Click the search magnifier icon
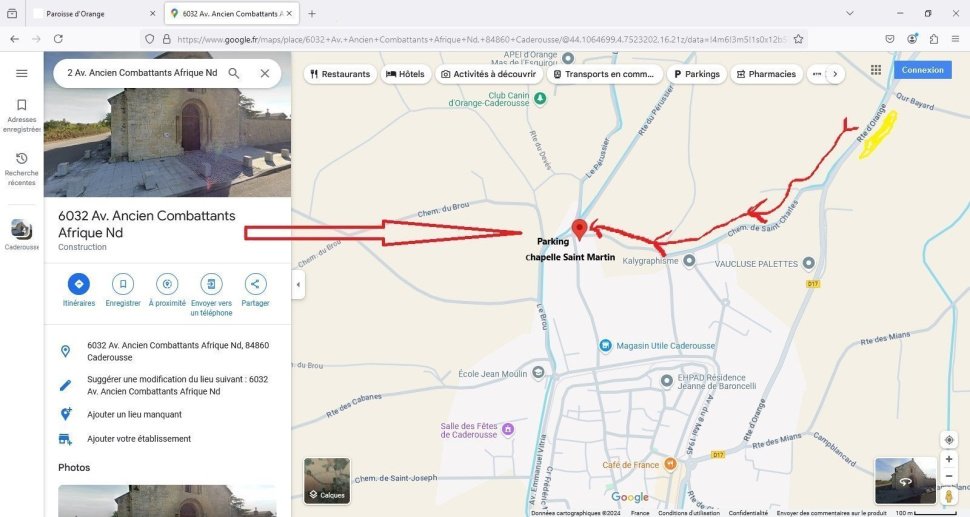 pos(234,73)
